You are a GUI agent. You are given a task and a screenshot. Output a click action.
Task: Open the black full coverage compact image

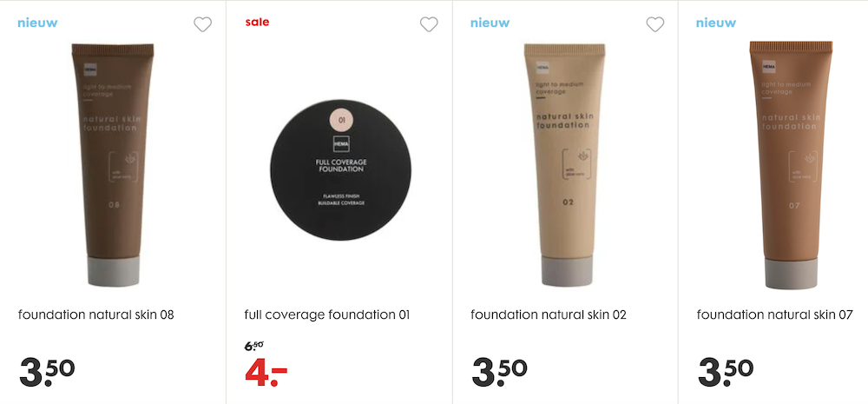coord(341,169)
